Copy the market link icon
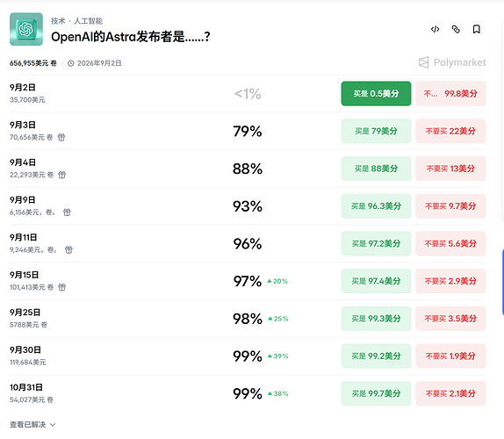504x439 pixels. [x=456, y=29]
